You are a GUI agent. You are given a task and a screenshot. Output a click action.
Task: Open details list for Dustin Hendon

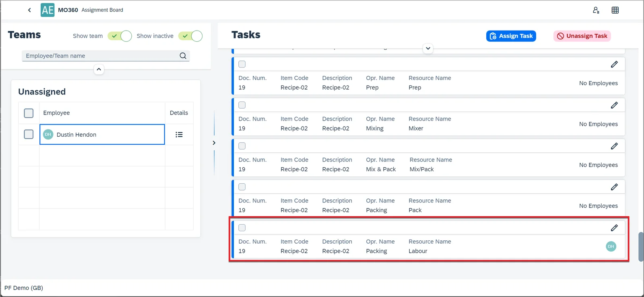coord(179,135)
